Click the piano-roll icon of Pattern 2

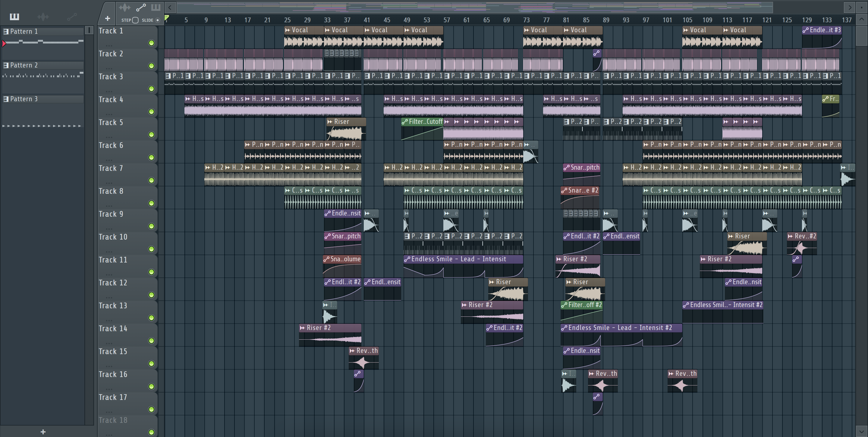click(x=6, y=65)
